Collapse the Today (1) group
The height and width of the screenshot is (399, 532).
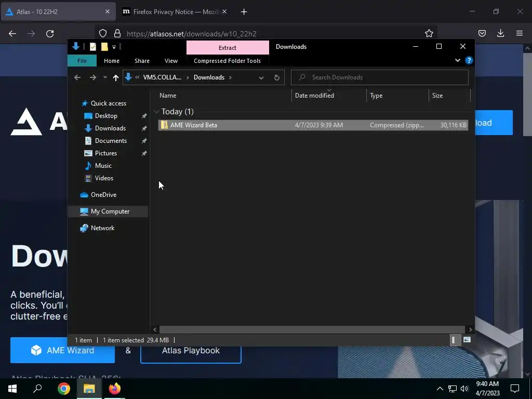point(156,112)
